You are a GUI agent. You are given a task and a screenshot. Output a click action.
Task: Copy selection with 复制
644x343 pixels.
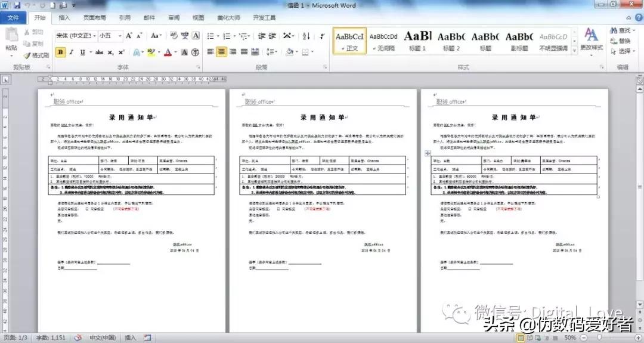pyautogui.click(x=33, y=44)
